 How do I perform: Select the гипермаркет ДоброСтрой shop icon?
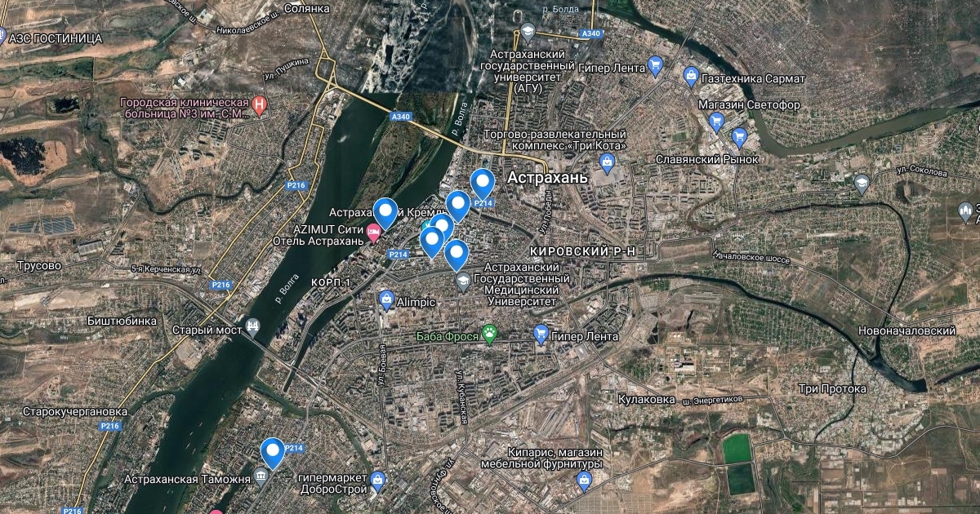(x=377, y=480)
